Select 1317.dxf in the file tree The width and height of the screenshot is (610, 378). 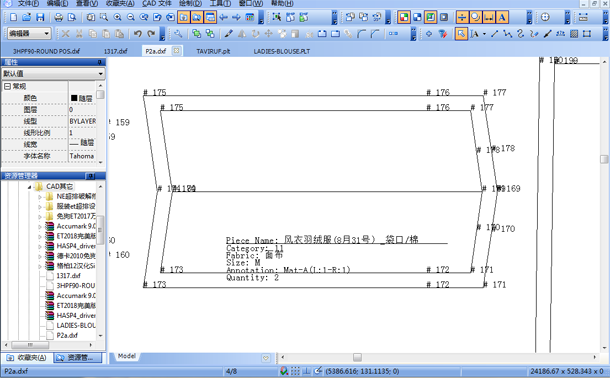click(68, 275)
